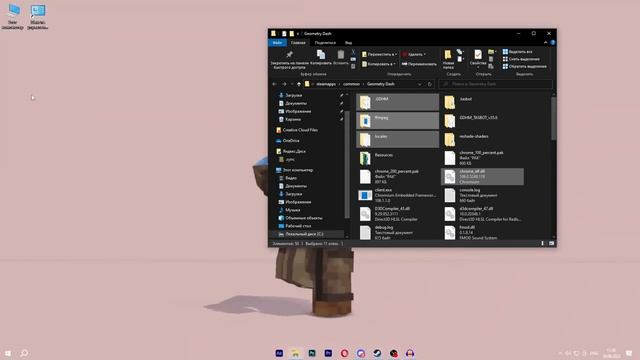Click the Geometry Dash search box
640x360 pixels.
click(496, 84)
